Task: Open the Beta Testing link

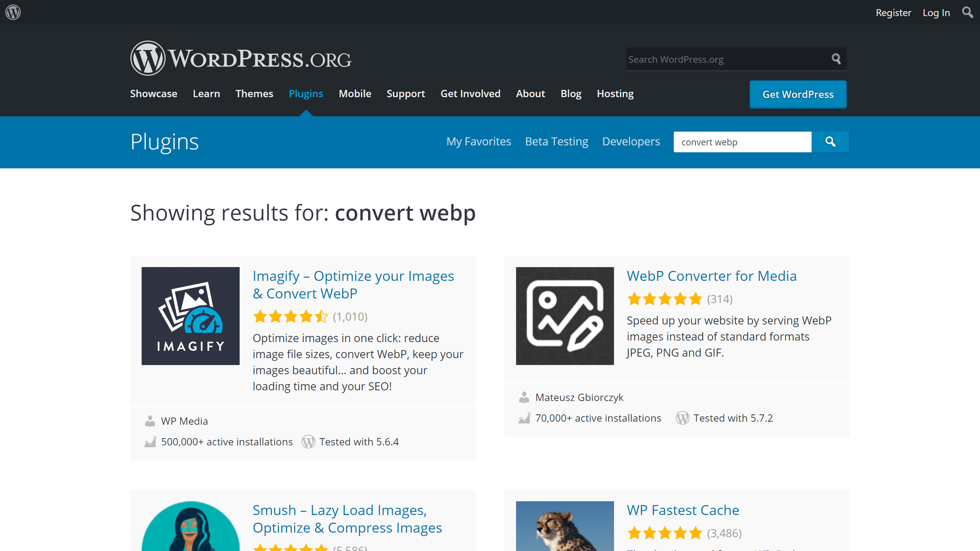Action: click(557, 142)
